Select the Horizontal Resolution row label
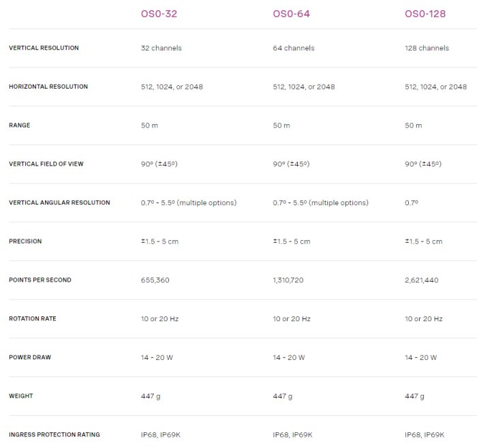This screenshot has width=477, height=448. coord(48,87)
